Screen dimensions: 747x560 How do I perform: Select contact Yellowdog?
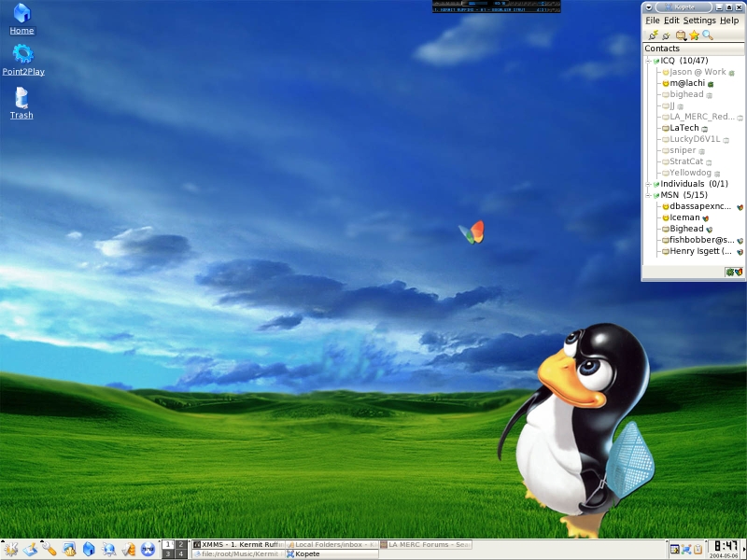click(690, 173)
